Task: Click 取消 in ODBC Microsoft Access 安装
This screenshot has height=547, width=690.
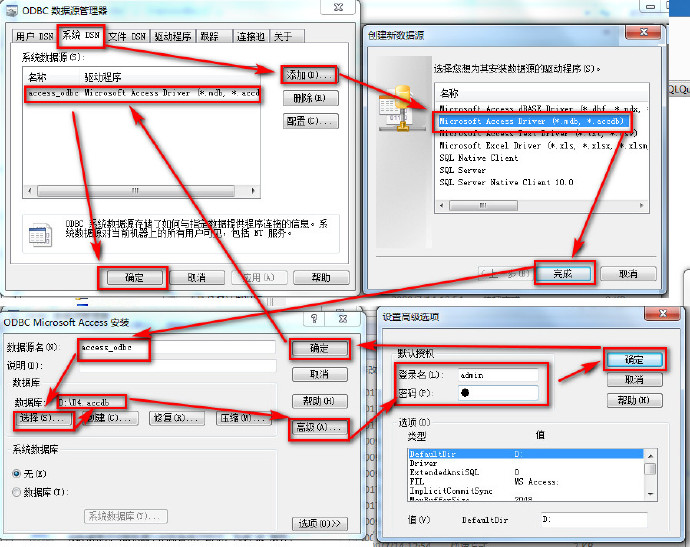Action: 319,374
